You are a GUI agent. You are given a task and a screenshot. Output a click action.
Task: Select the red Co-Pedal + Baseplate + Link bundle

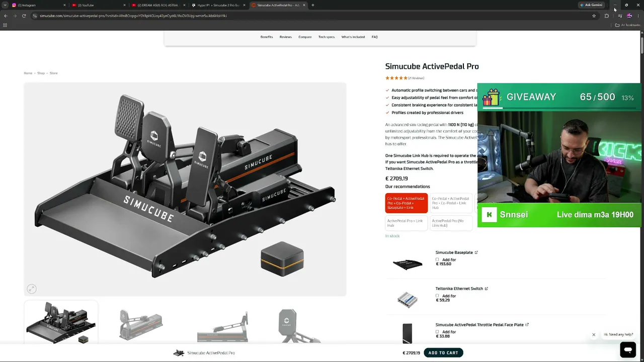point(407,203)
